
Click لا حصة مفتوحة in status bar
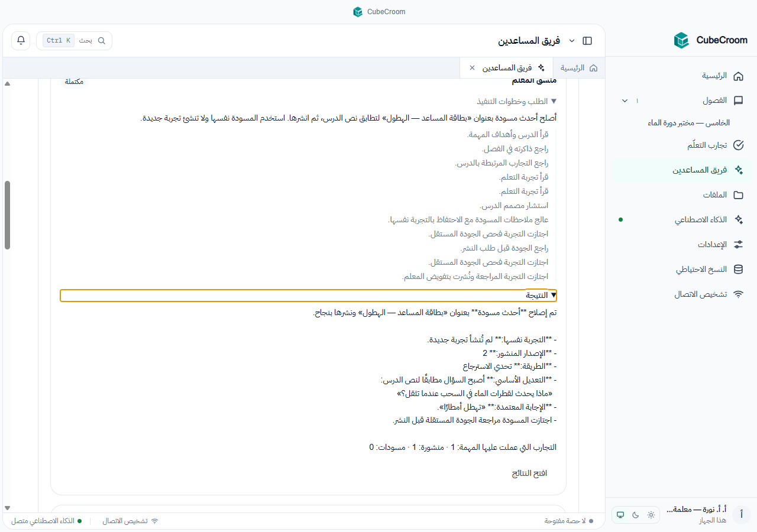coord(569,521)
